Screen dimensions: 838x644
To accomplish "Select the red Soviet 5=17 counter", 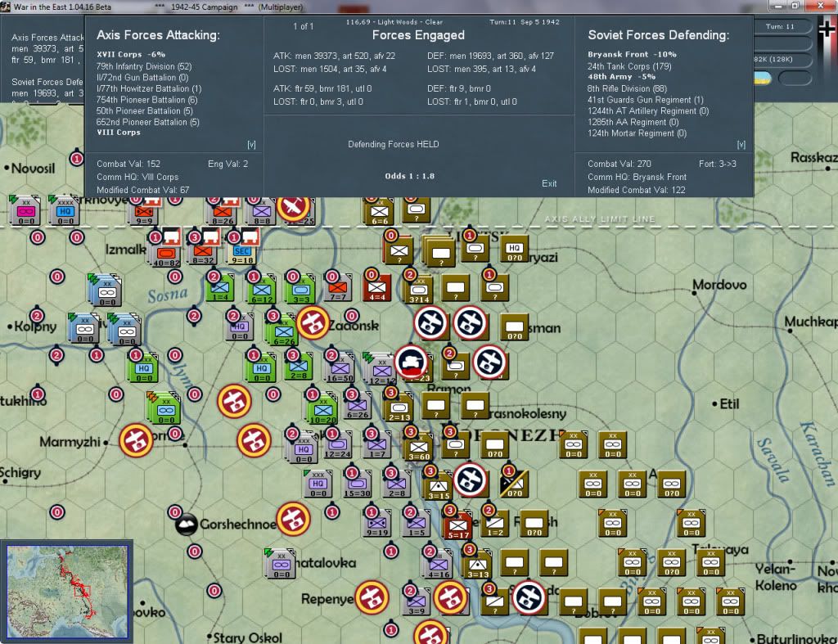I will [x=458, y=526].
